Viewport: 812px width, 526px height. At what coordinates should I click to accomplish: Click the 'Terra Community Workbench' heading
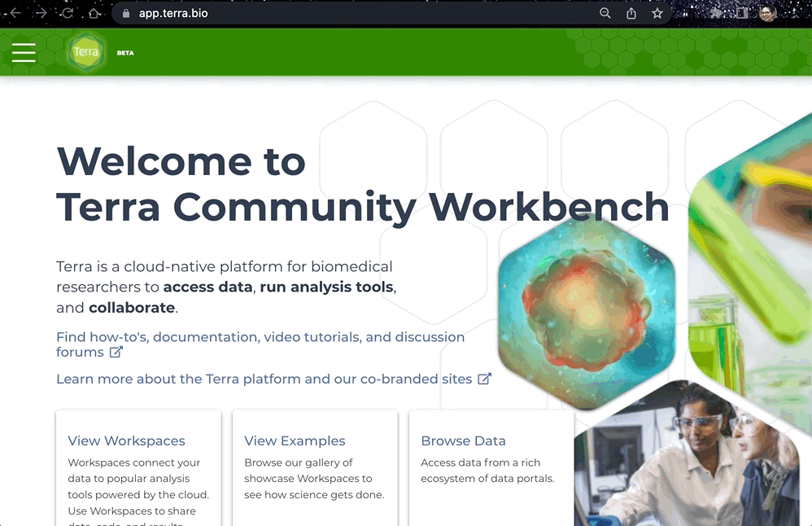coord(363,208)
